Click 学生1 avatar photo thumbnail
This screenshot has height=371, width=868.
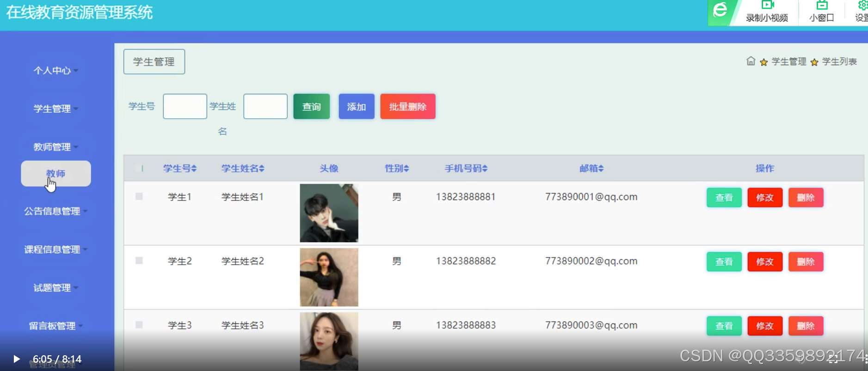tap(329, 213)
